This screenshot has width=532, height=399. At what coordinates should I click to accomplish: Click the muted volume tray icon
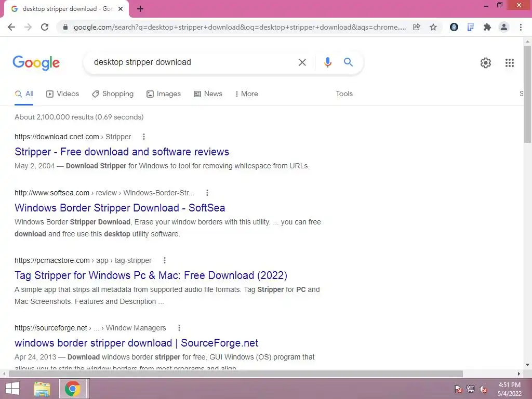tap(483, 389)
